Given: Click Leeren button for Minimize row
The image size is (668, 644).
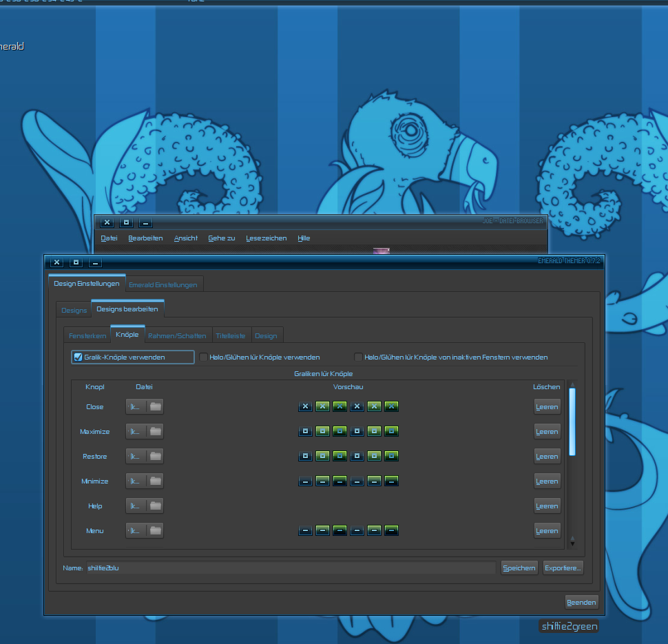Looking at the screenshot, I should [x=547, y=481].
